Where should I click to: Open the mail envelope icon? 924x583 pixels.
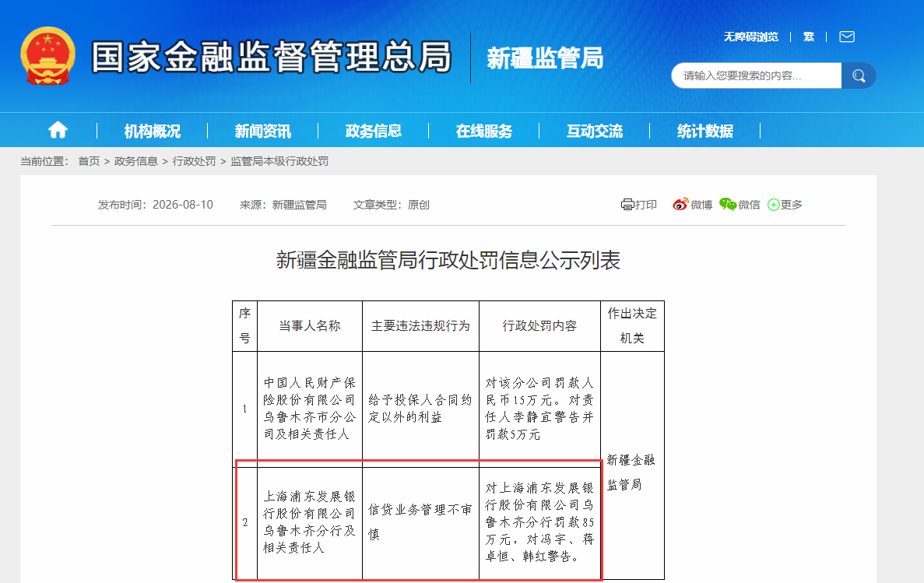click(847, 37)
